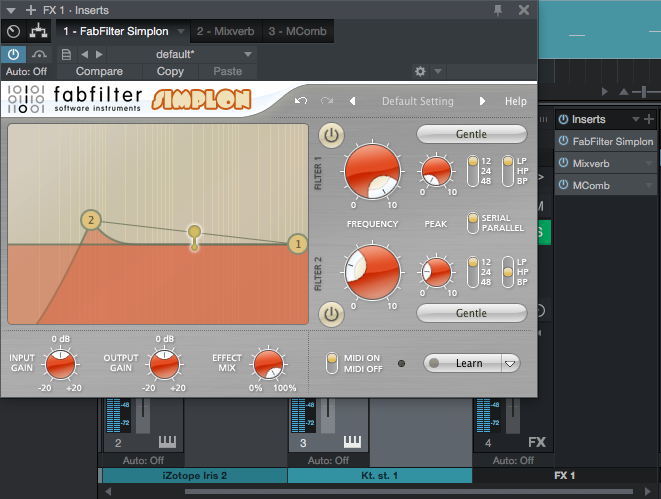Toggle power for Mixverb insert
The width and height of the screenshot is (661, 499).
pos(563,163)
